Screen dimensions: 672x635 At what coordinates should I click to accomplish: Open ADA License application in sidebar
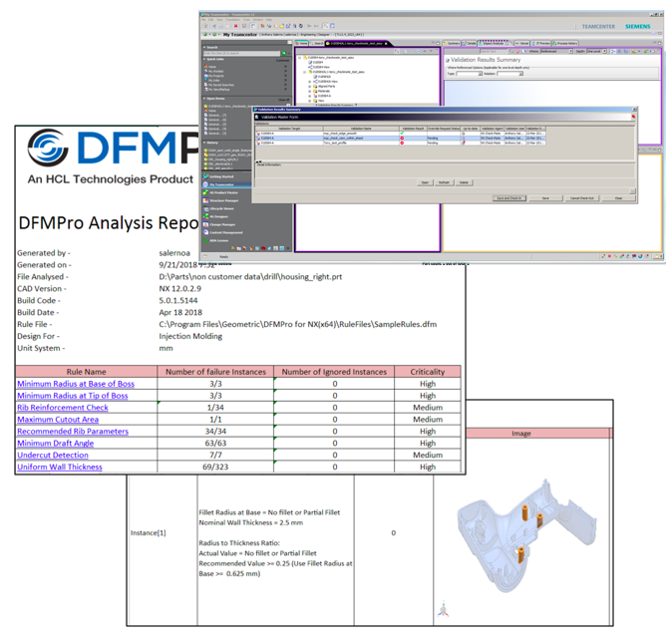217,240
